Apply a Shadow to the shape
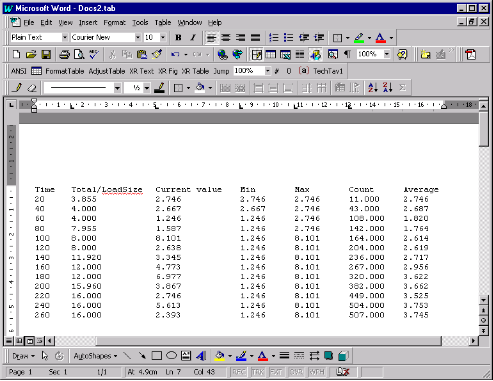 coord(328,356)
